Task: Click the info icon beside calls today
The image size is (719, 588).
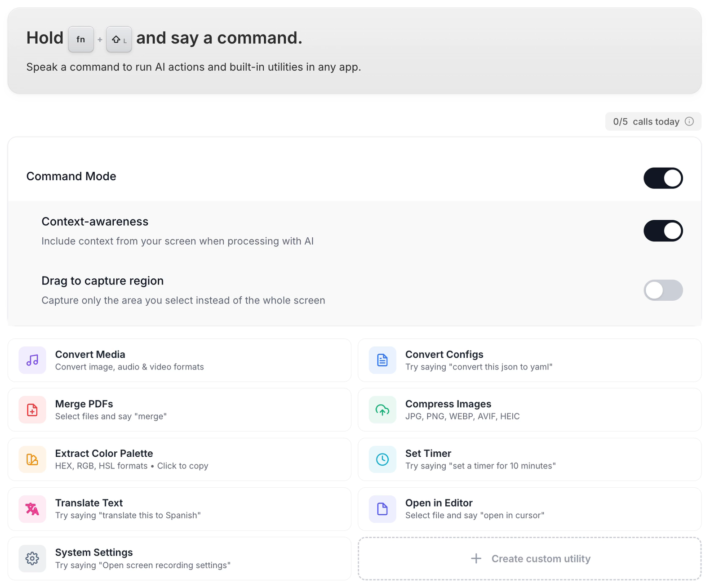Action: coord(689,121)
